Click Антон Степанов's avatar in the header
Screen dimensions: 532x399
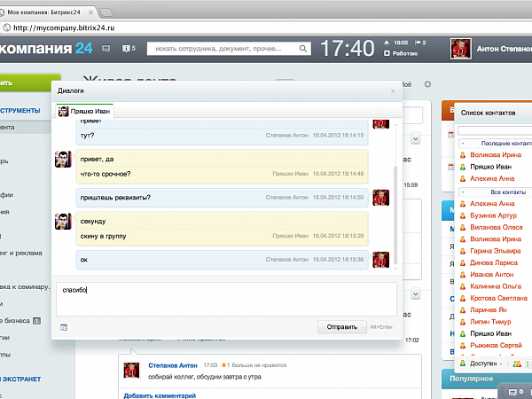461,49
